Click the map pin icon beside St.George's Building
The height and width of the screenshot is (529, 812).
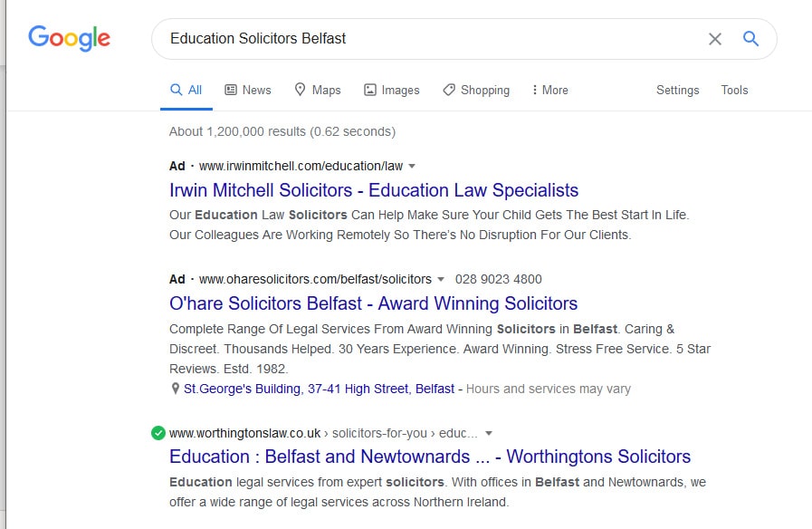point(175,389)
